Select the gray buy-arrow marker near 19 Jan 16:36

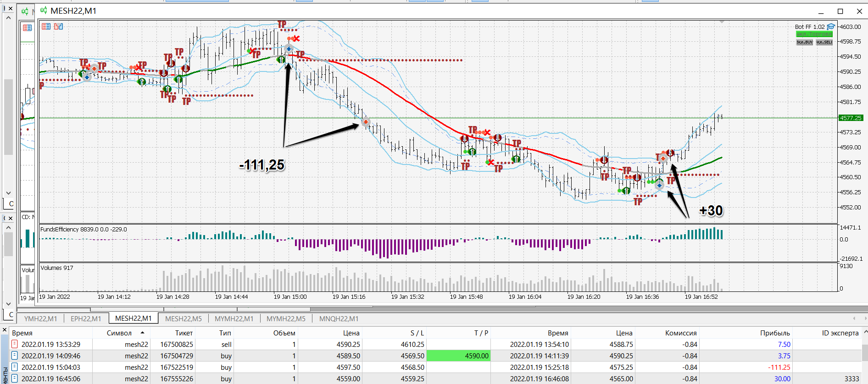coord(659,185)
